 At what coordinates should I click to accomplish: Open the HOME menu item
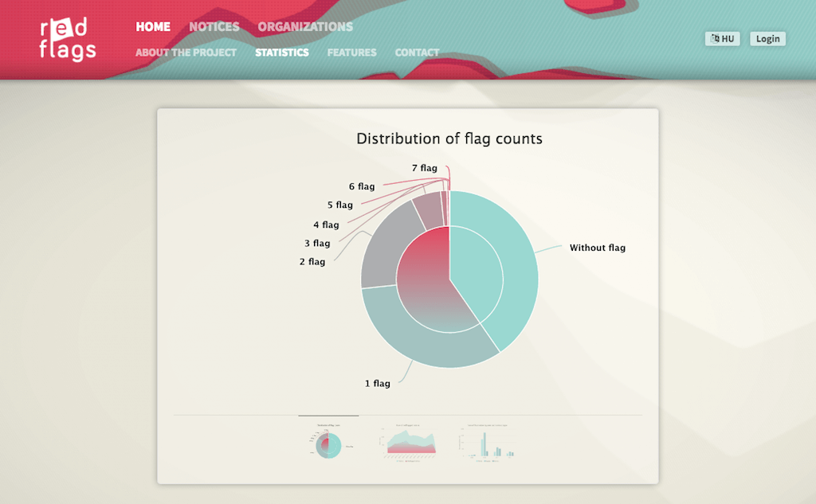pyautogui.click(x=153, y=26)
